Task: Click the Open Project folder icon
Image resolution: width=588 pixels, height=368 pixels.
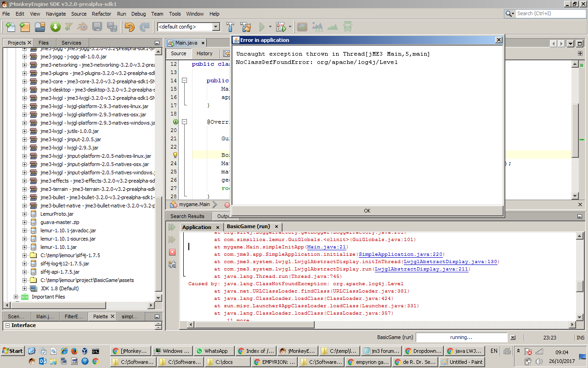Action: click(40, 27)
